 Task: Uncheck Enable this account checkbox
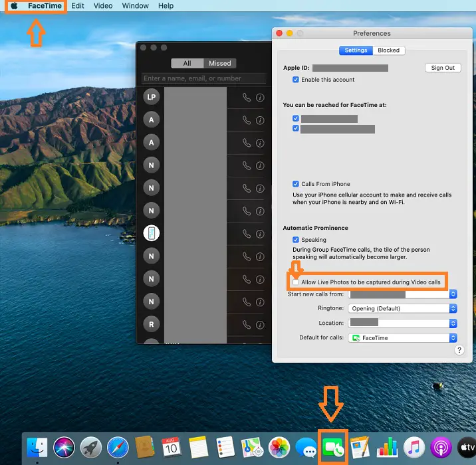[296, 80]
